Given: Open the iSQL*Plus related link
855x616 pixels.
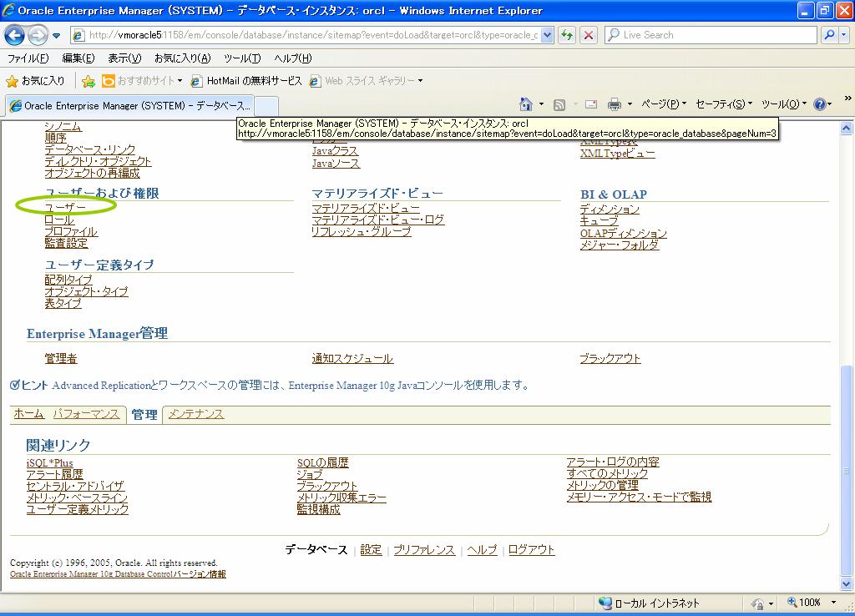Looking at the screenshot, I should click(x=49, y=462).
